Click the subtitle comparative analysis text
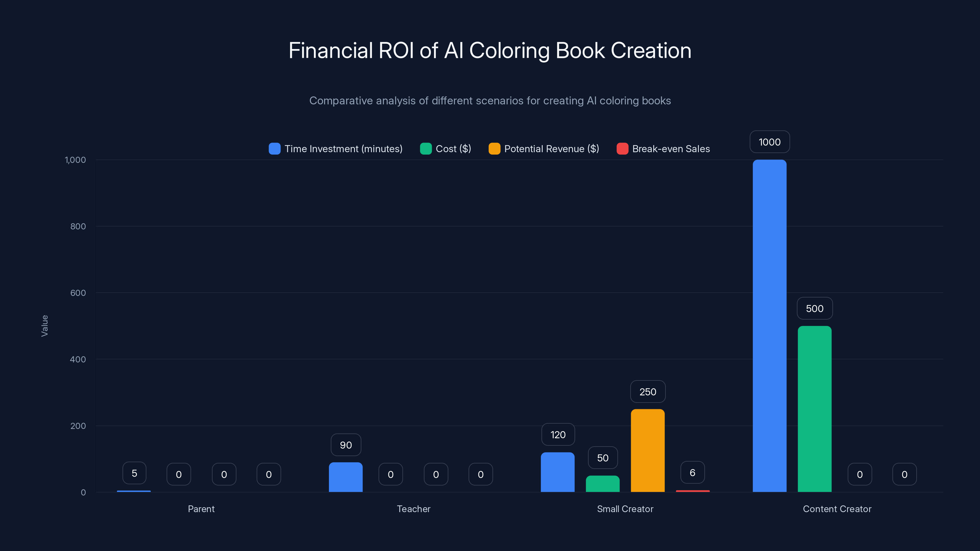Screen dimensions: 980x551 (x=490, y=101)
